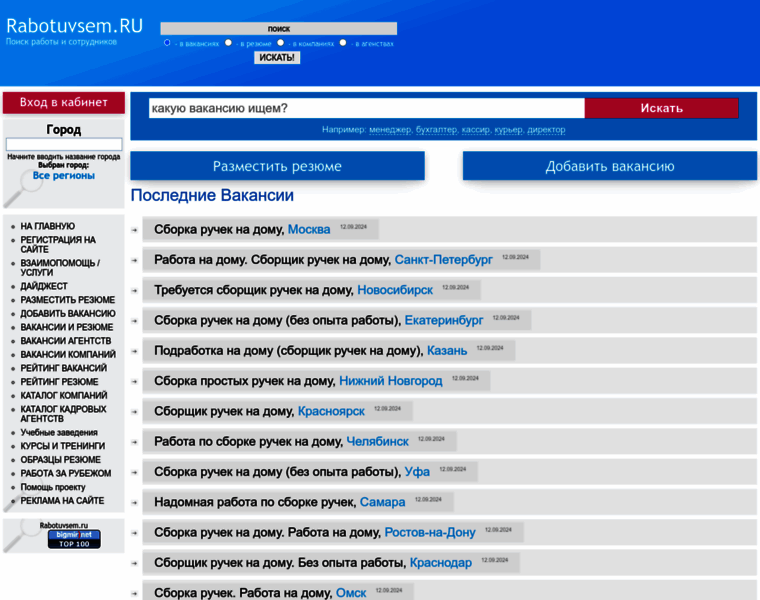Screen dimensions: 760x600
Task: Open 'РЕЙТИНГ ВАКАНСИЙ' menu item
Action: click(63, 368)
